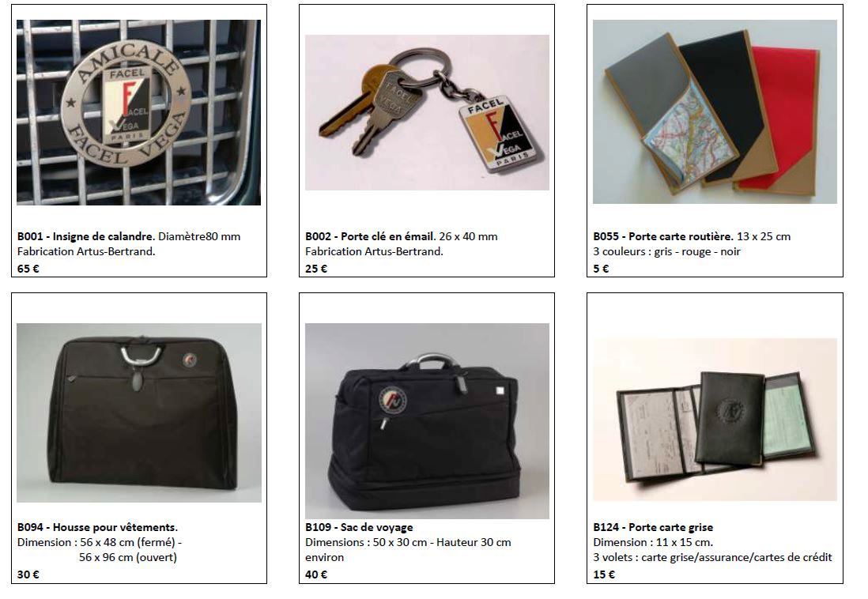Click the B124 - Porte carte grise title
Viewport: 868px width, 599px height.
tap(653, 528)
